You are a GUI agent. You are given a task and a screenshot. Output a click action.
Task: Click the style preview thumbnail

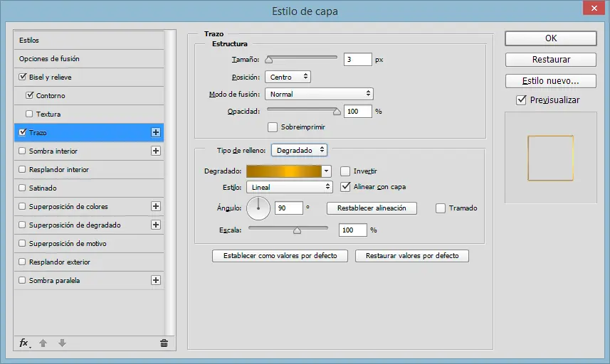pos(550,158)
